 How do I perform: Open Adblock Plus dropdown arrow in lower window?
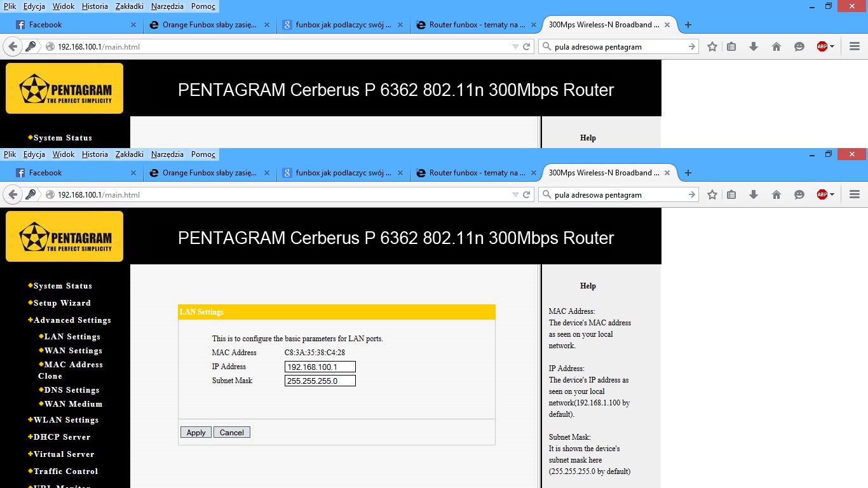coord(832,195)
